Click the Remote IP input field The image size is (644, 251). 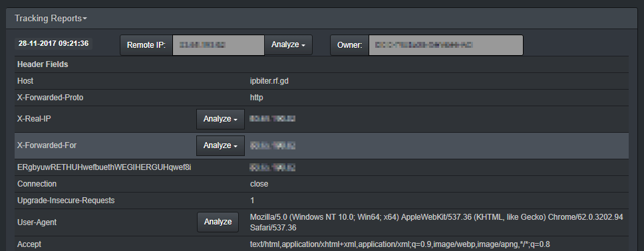[218, 44]
